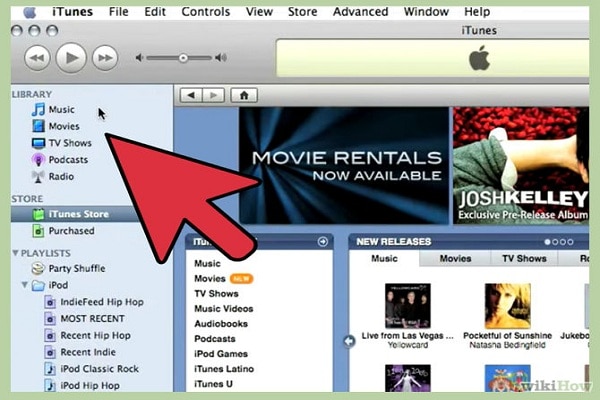This screenshot has height=400, width=600.
Task: Open the Help menu
Action: coord(477,12)
